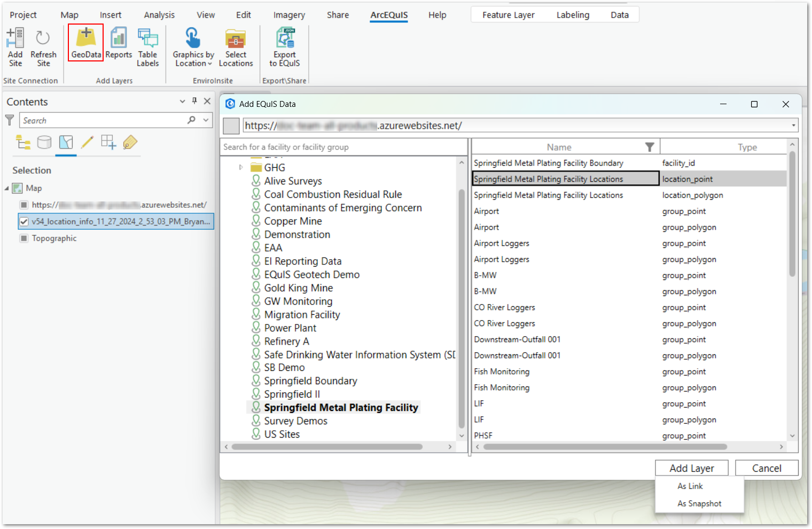
Task: Open the Contents search options dropdown
Action: tap(206, 120)
